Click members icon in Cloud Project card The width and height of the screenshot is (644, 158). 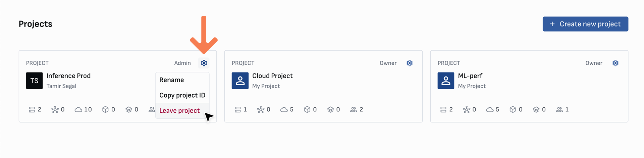coord(354,110)
